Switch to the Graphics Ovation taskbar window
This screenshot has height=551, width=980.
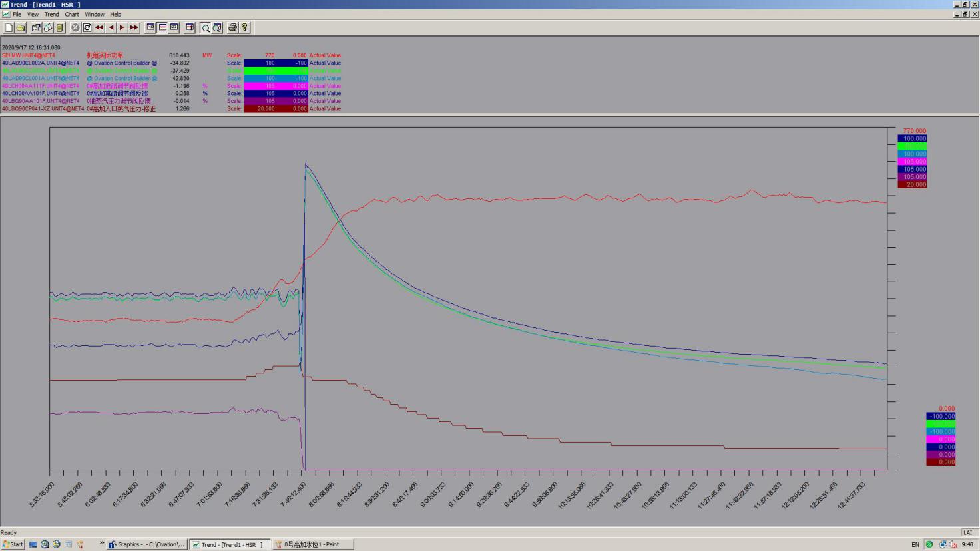point(146,544)
